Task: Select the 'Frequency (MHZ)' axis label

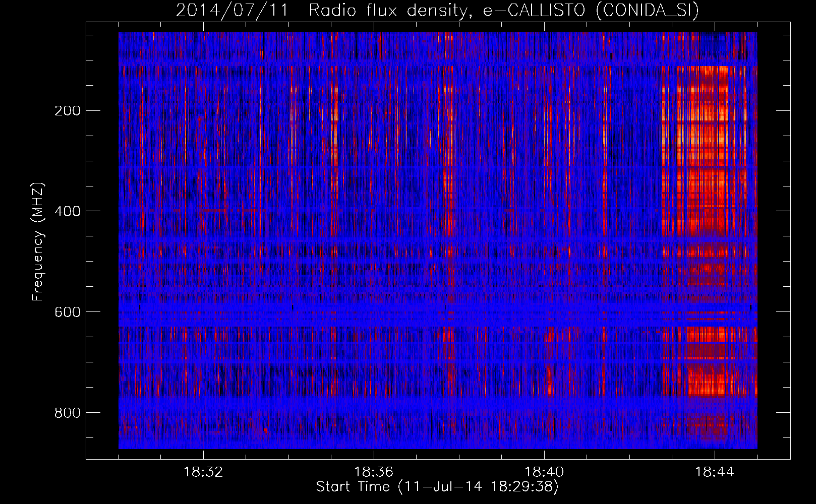Action: (x=38, y=242)
